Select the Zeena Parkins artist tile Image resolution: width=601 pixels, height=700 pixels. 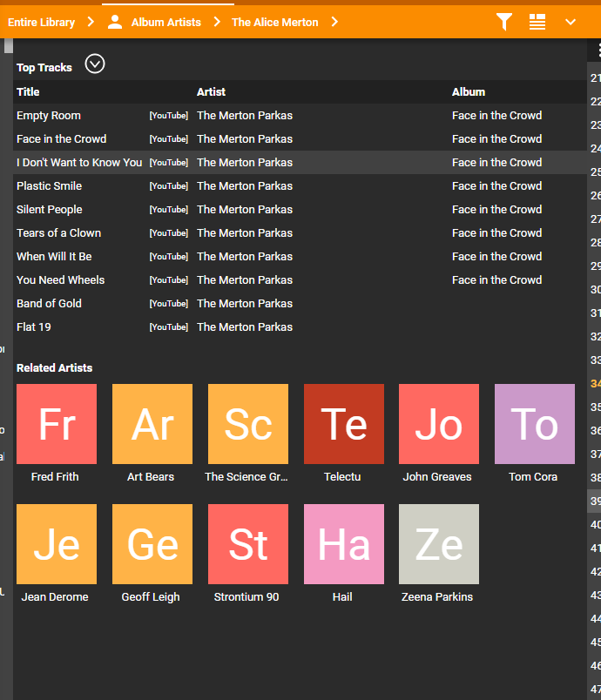438,544
